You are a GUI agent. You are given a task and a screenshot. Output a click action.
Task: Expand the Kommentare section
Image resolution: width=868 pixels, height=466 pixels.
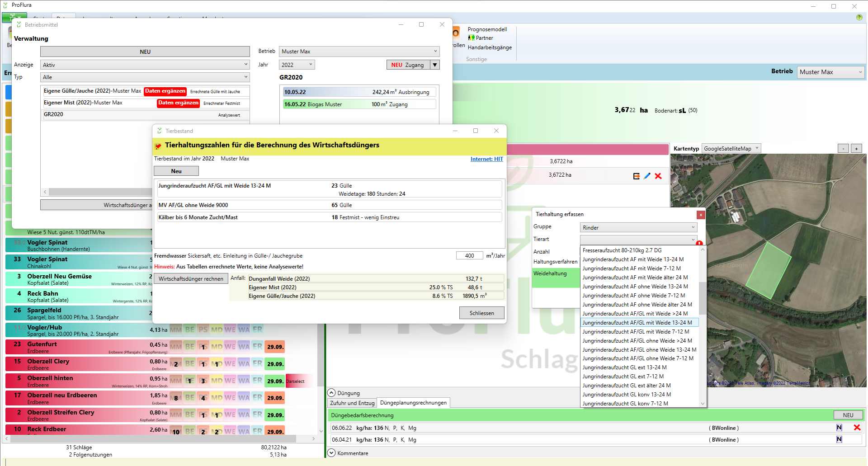331,453
